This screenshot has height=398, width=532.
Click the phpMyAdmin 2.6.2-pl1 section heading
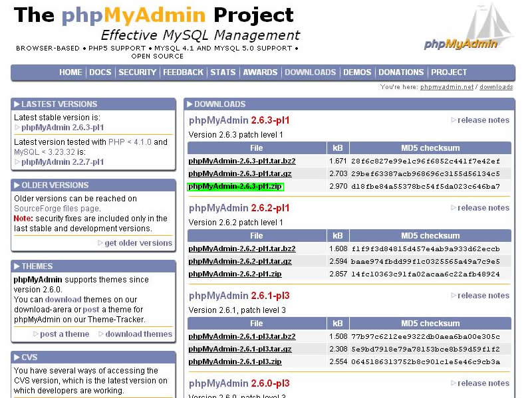(x=239, y=208)
